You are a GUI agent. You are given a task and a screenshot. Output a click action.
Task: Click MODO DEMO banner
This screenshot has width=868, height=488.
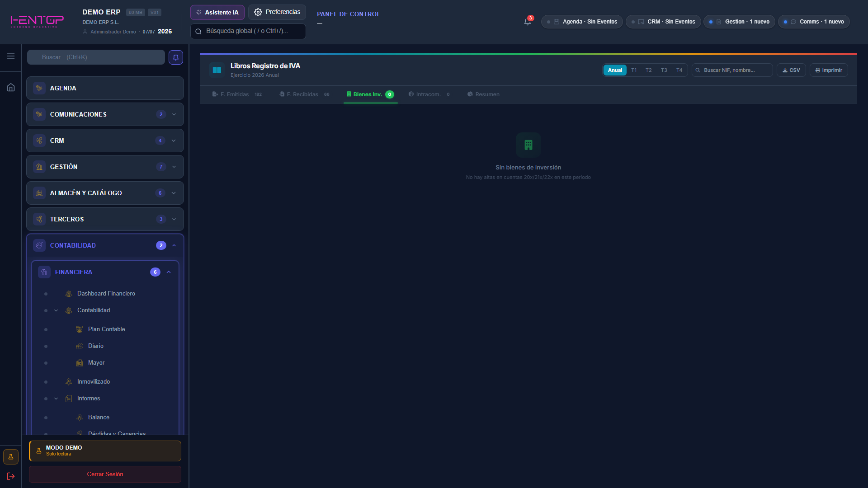tap(105, 450)
